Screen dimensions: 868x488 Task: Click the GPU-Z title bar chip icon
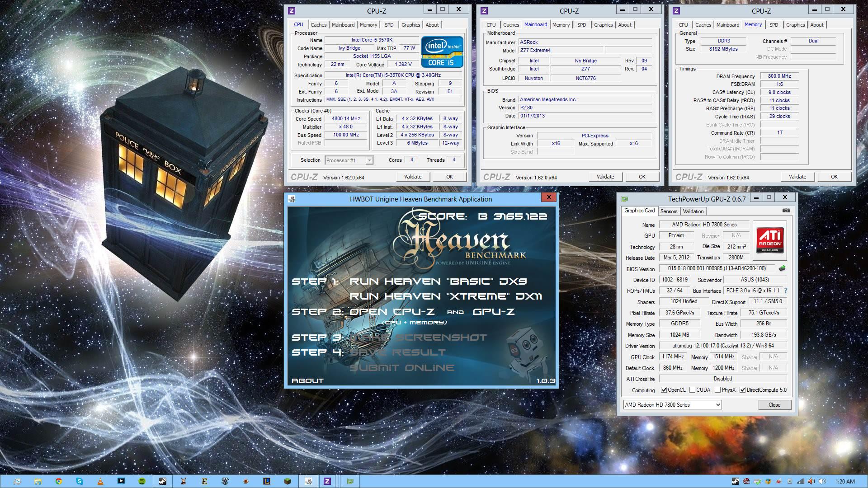tap(625, 198)
